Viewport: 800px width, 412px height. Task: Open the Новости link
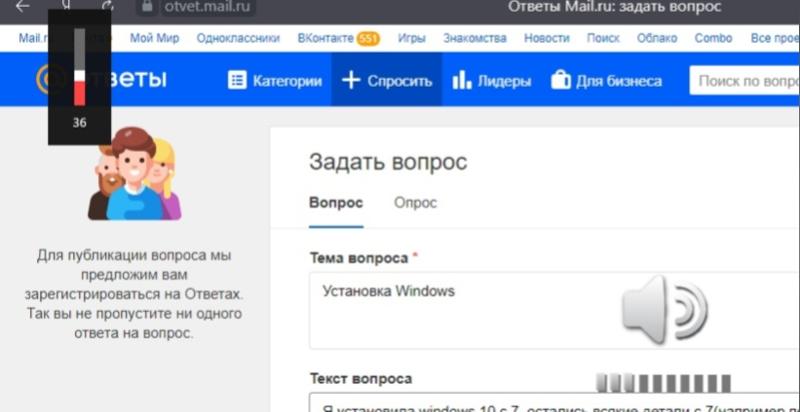(x=546, y=38)
